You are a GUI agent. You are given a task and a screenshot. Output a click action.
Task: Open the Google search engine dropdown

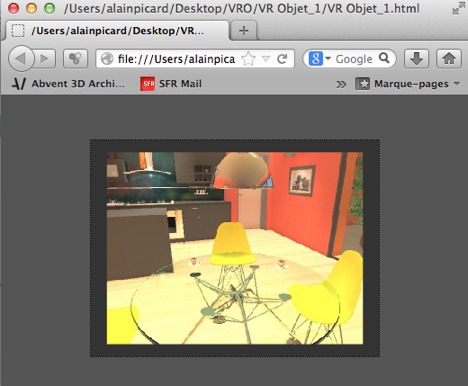(319, 59)
